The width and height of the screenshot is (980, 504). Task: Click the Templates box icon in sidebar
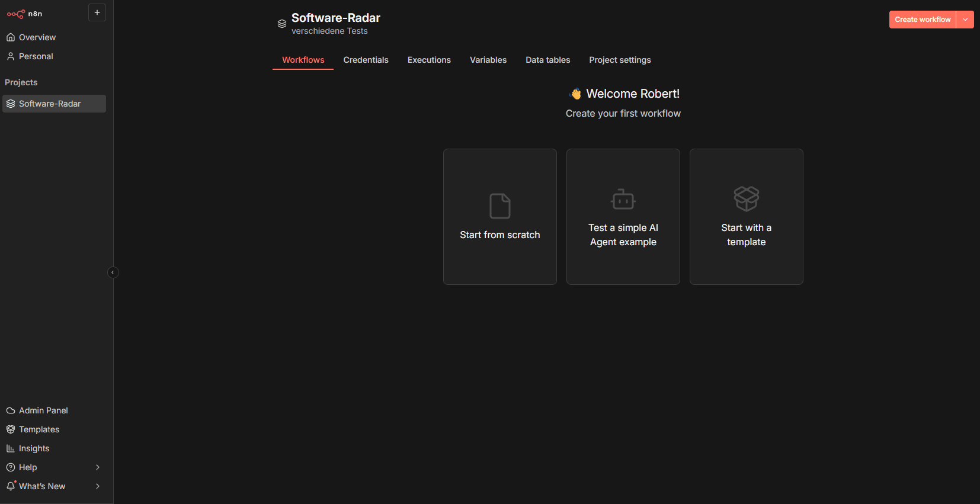tap(11, 429)
